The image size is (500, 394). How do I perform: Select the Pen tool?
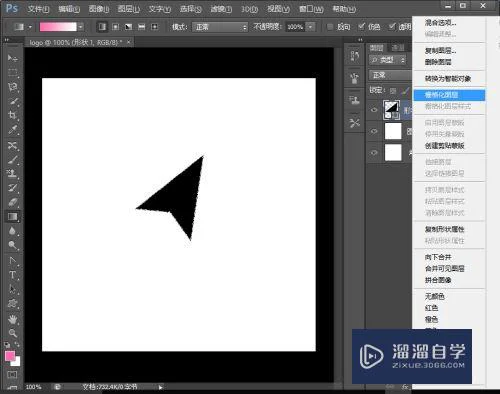[12, 261]
